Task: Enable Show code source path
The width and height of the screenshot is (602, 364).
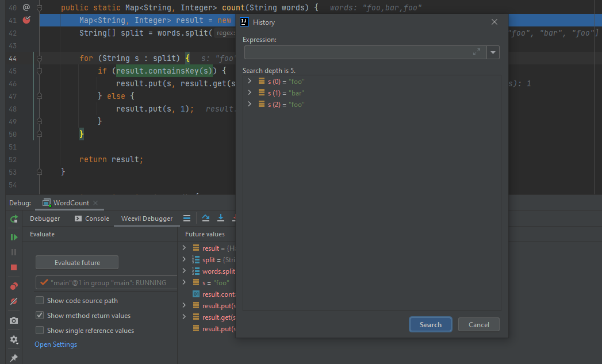Action: click(40, 300)
